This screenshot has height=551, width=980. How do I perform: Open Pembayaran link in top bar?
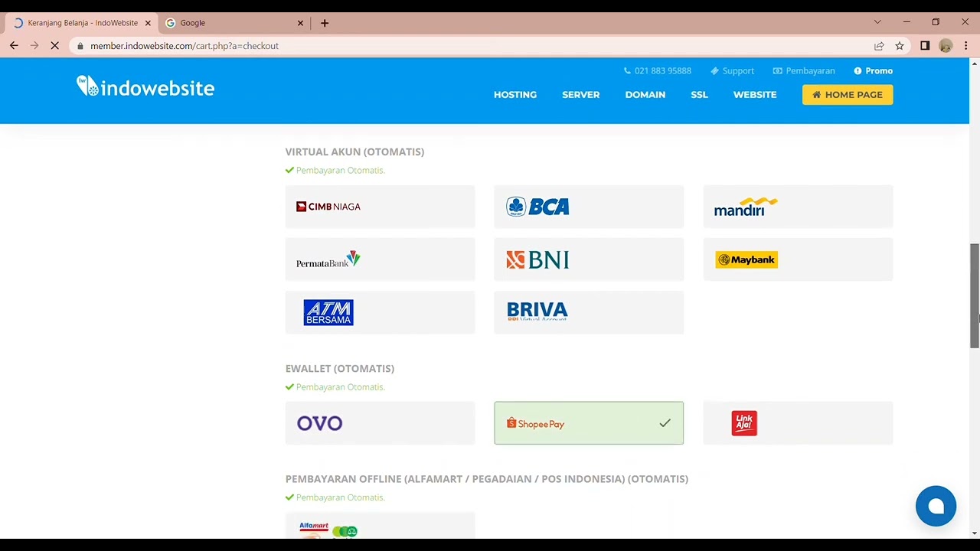click(804, 70)
